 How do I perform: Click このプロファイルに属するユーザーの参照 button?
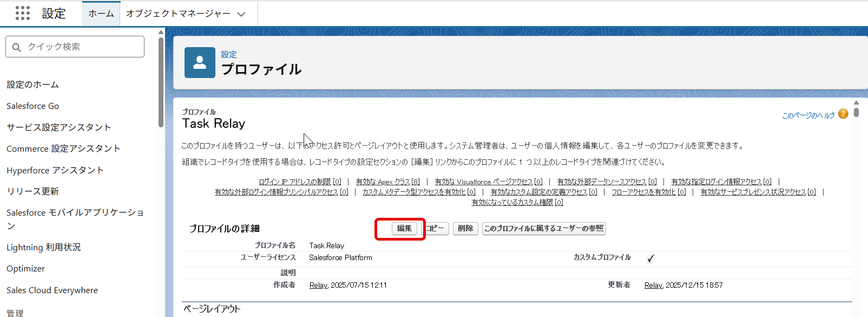(544, 229)
